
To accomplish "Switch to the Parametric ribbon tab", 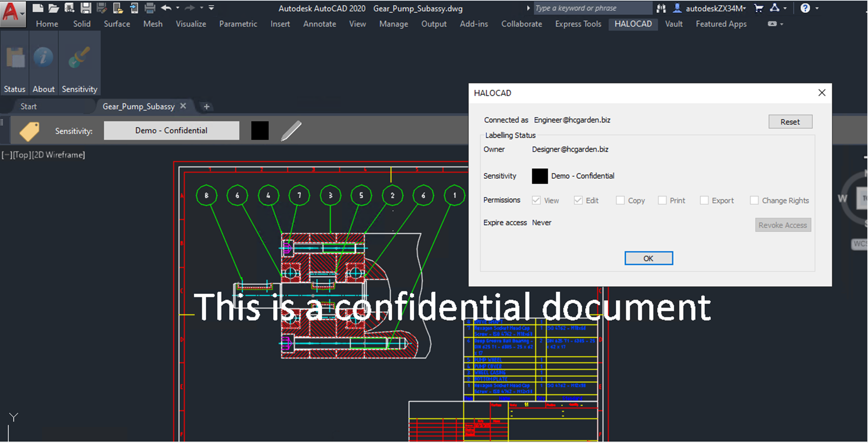I will point(238,24).
